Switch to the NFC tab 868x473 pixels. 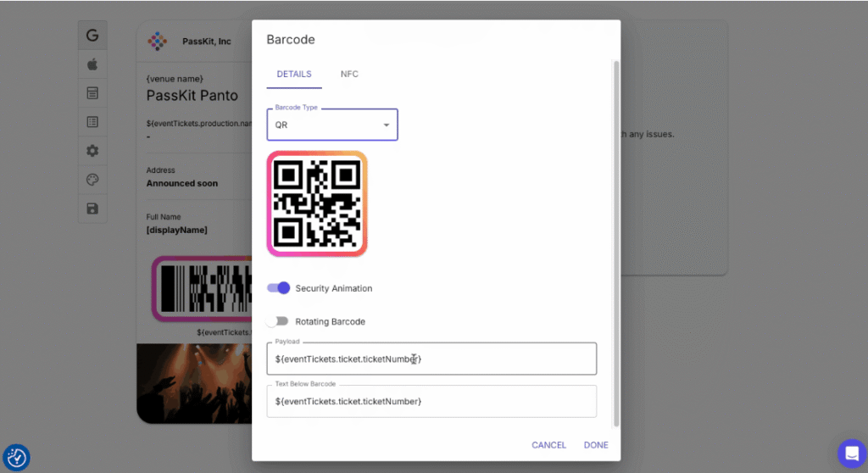(x=349, y=75)
